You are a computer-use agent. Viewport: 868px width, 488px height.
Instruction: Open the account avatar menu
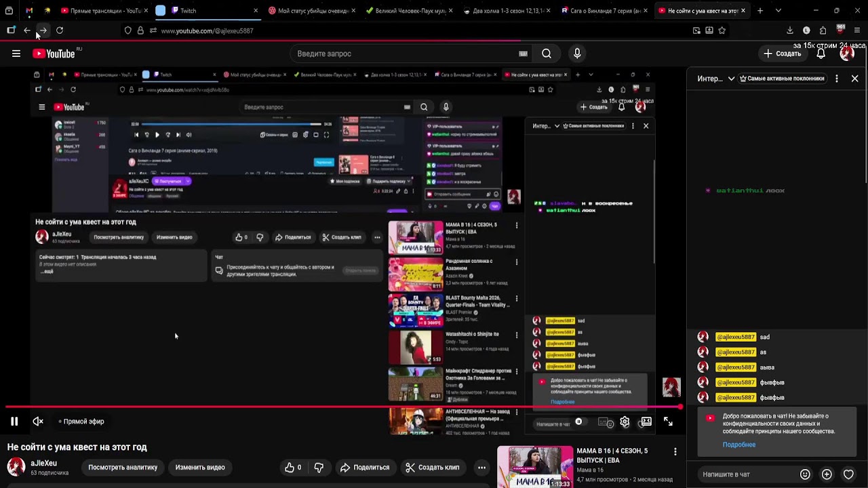(x=847, y=54)
